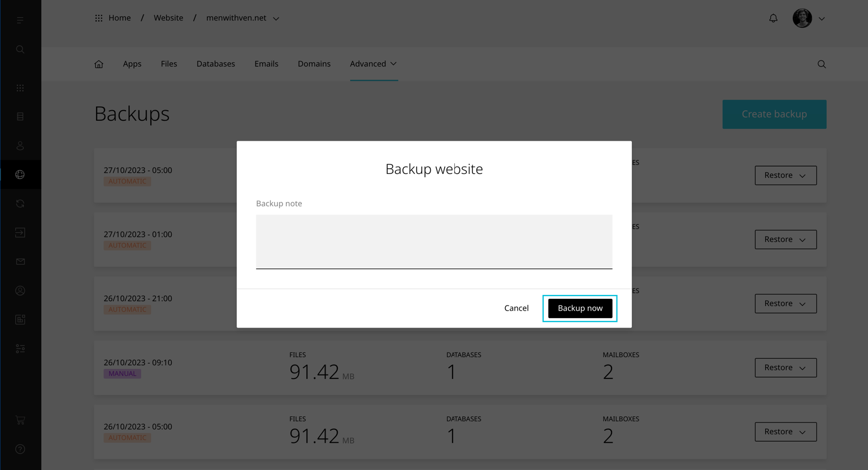Open the Advanced tab dropdown
Screen dimensions: 868x470
click(373, 64)
